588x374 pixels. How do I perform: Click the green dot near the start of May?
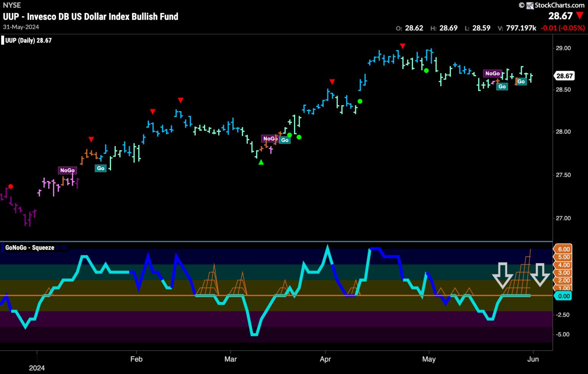coord(426,71)
